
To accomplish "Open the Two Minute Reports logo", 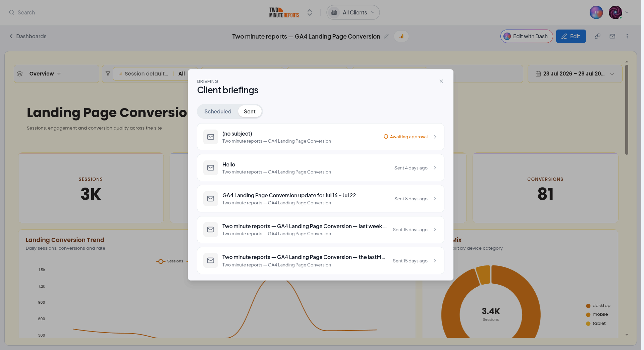I will [x=284, y=12].
